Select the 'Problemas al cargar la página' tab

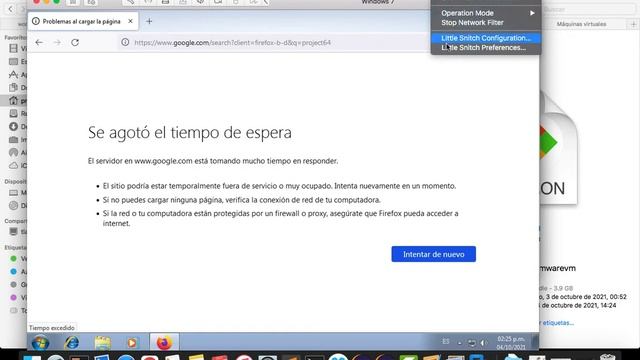(x=83, y=21)
